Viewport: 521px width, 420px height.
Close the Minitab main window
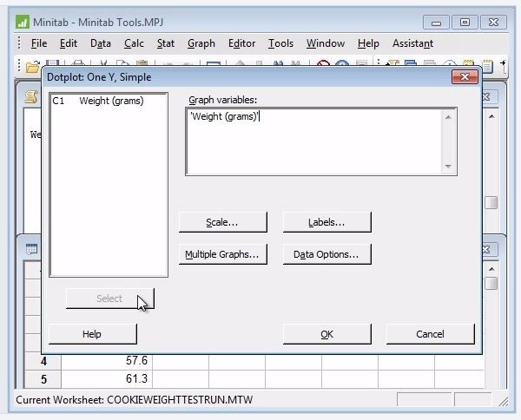click(494, 23)
